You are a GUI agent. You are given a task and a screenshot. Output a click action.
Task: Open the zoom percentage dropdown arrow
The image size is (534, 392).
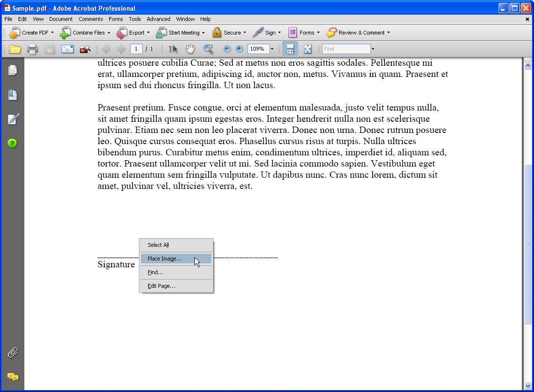[x=272, y=49]
